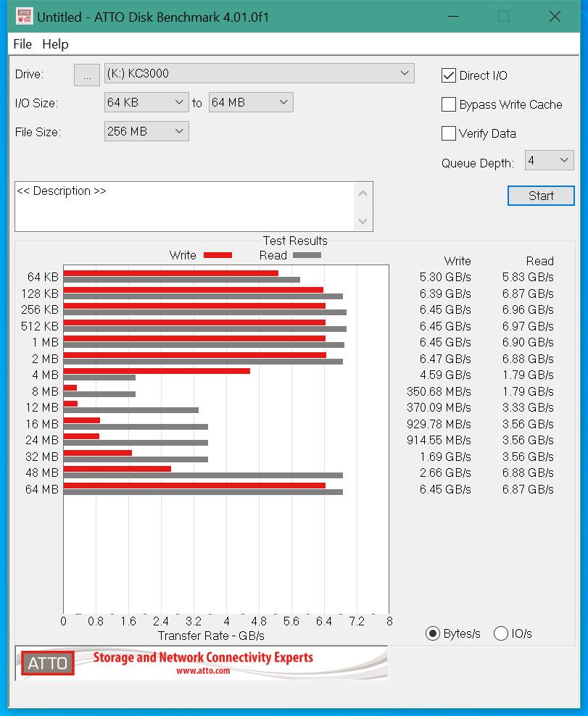Click the 6.47 GB/s write value

tap(445, 359)
